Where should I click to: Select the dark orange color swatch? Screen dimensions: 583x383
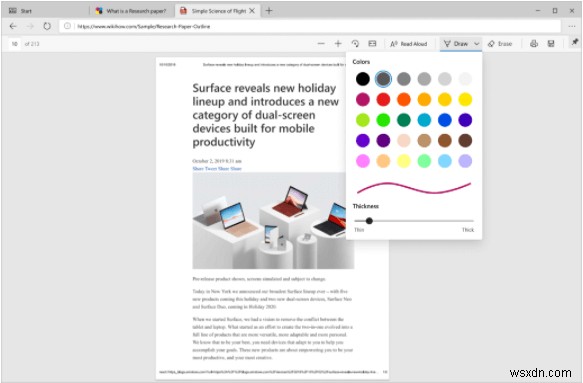tap(403, 99)
